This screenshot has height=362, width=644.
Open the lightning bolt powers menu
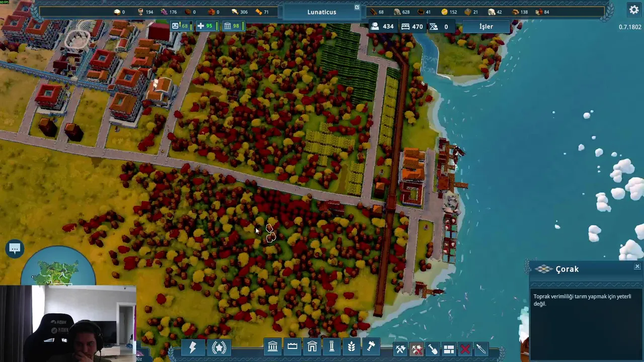192,347
